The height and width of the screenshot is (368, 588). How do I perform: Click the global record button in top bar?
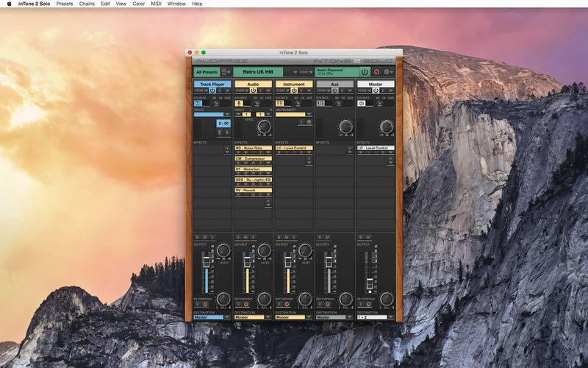tap(376, 71)
